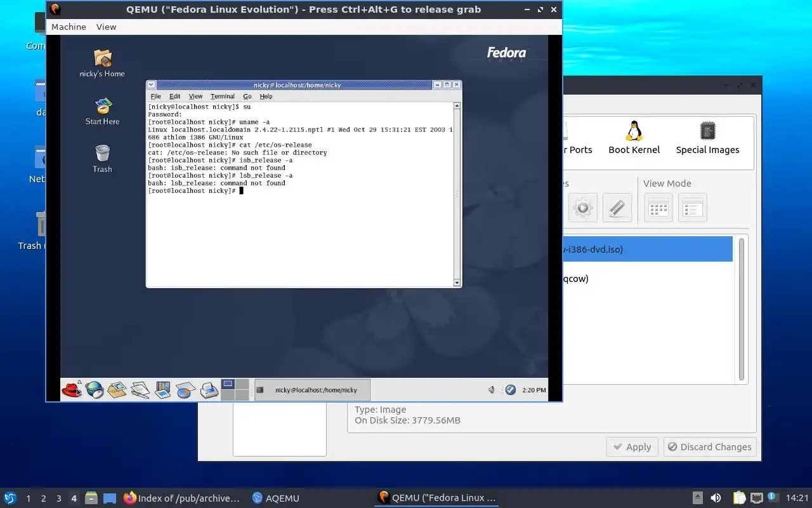Click the Apply button in AQEMU
This screenshot has height=508, width=812.
point(632,447)
